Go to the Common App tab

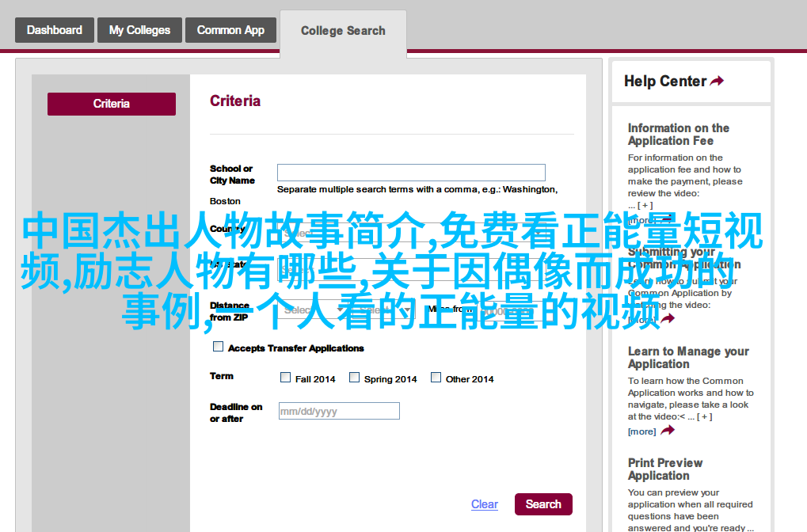[x=230, y=30]
